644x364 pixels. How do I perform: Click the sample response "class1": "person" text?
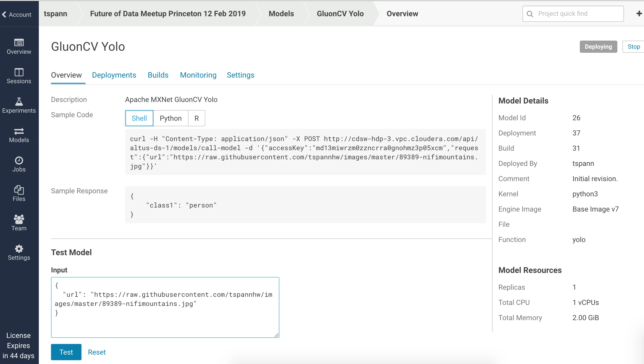tap(181, 205)
